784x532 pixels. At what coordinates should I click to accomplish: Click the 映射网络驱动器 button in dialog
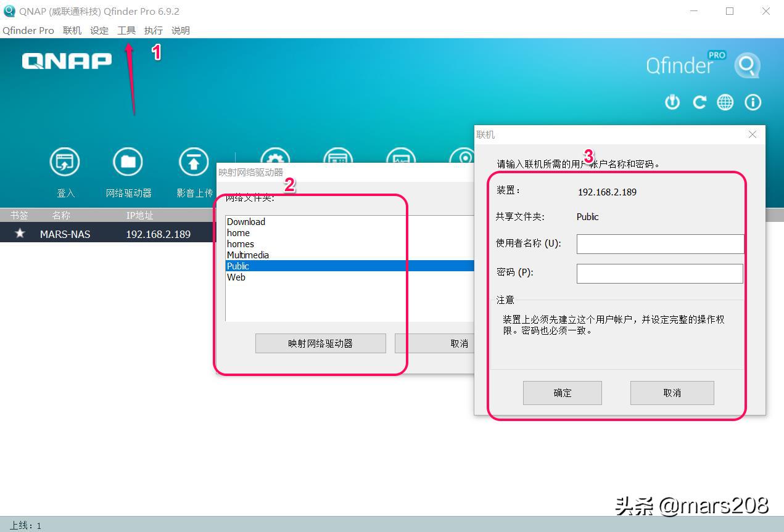[320, 343]
